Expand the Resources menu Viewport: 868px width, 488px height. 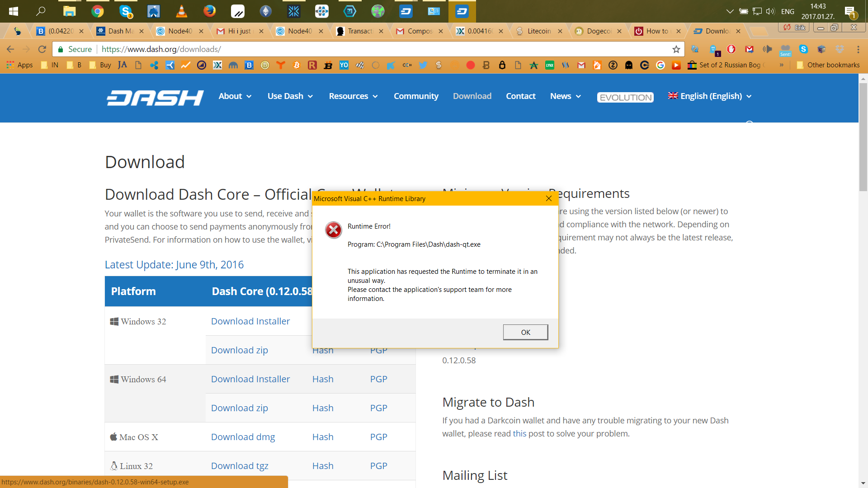(353, 96)
